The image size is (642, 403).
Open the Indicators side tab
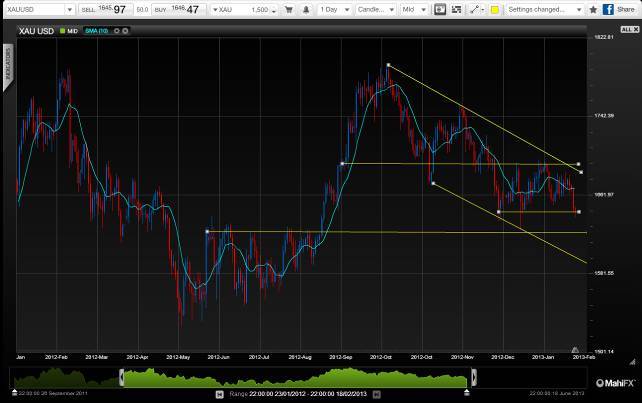[7, 68]
